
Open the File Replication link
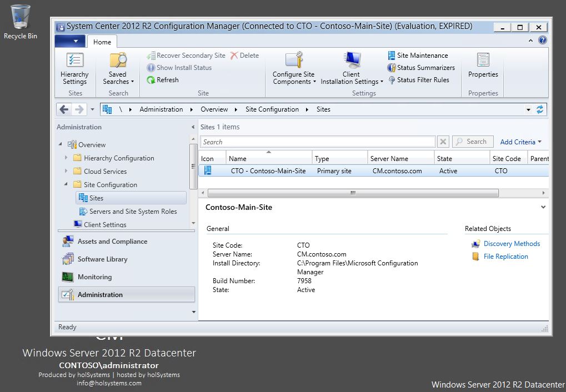[x=505, y=257]
